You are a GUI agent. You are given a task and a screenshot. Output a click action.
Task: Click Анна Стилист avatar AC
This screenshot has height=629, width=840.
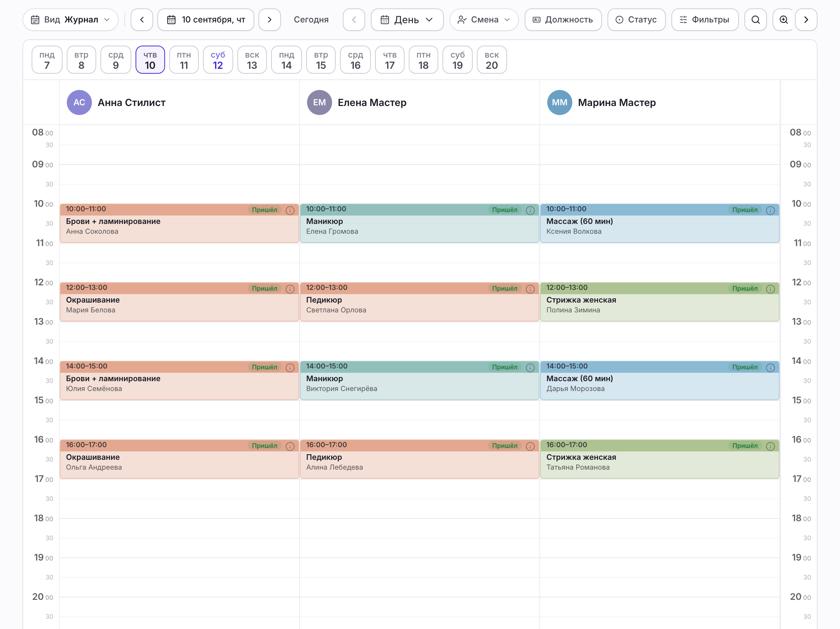pyautogui.click(x=79, y=102)
